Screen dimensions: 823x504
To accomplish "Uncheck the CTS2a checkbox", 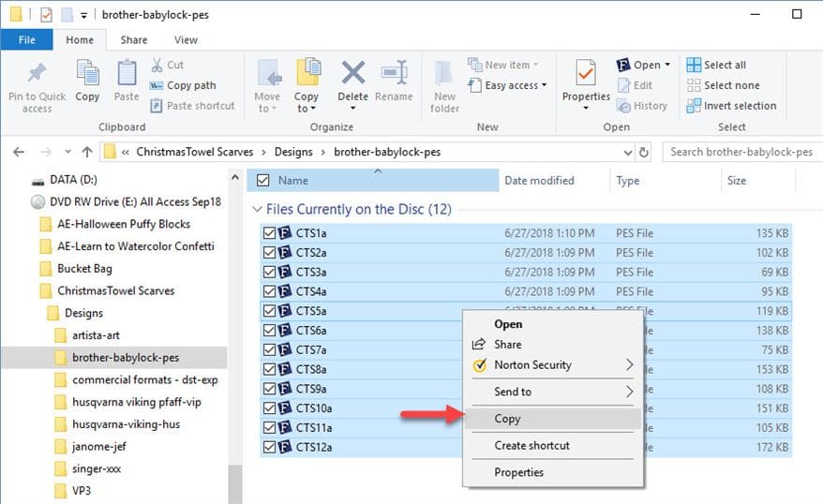I will 269,252.
